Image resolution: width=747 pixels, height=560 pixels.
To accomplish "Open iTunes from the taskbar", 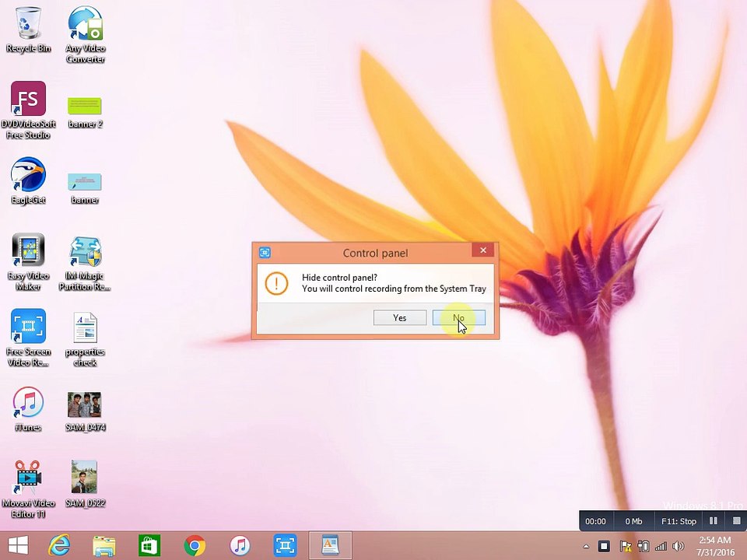I will (x=240, y=546).
